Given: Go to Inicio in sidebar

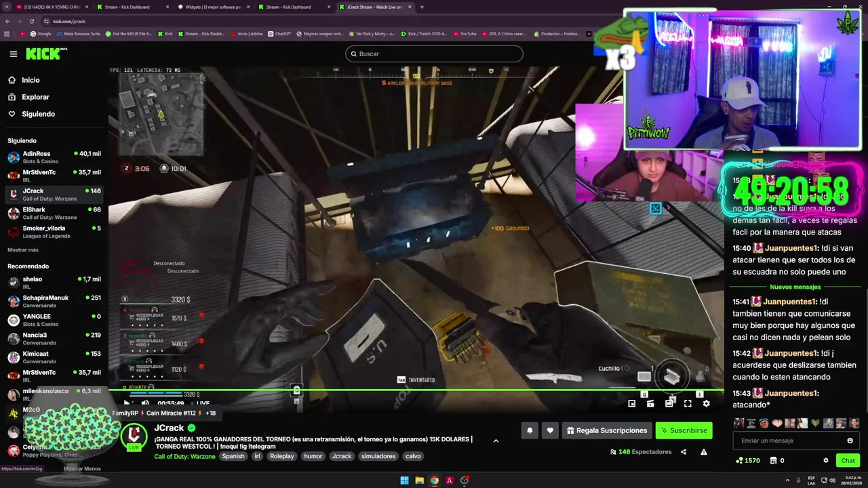Looking at the screenshot, I should [x=31, y=80].
